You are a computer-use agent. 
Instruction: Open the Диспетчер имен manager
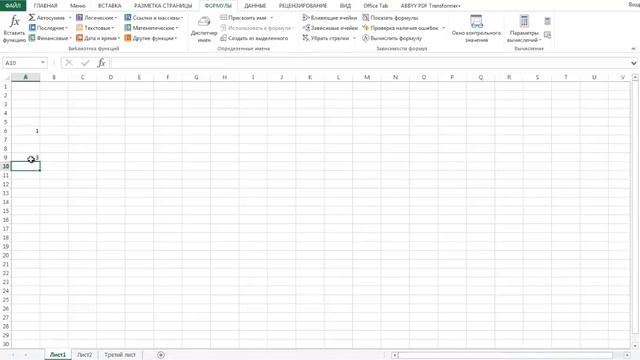click(204, 29)
